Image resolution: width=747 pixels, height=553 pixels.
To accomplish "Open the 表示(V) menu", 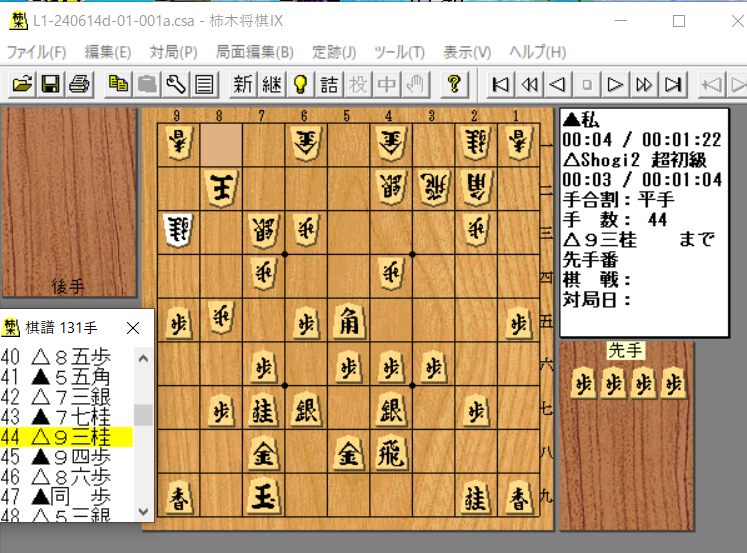I will (467, 52).
